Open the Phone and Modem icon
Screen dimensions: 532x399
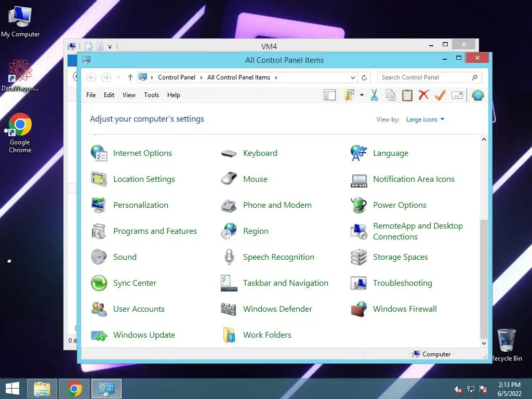[229, 206]
